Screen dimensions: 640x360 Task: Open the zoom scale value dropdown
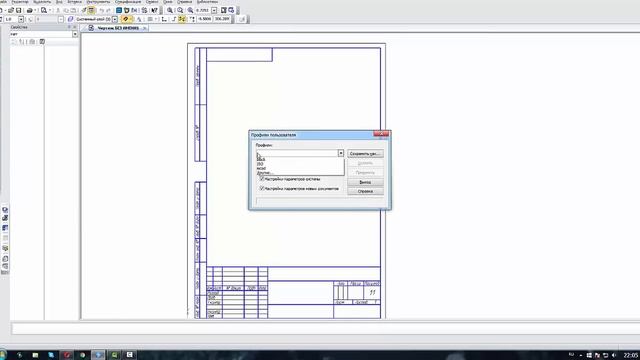[214, 10]
